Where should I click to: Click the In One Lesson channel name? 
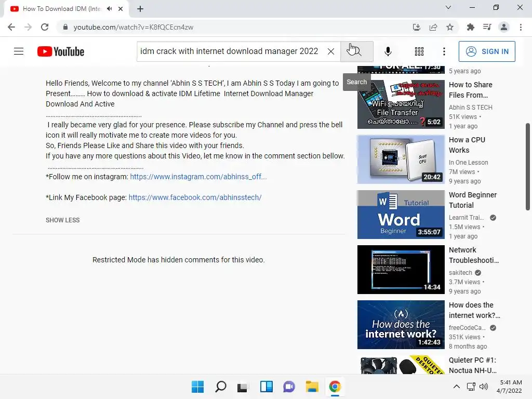tap(469, 163)
